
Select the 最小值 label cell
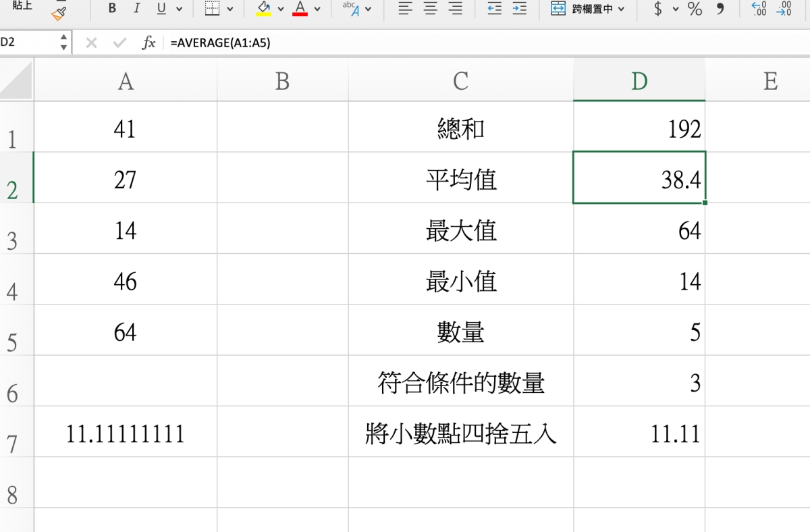(461, 279)
